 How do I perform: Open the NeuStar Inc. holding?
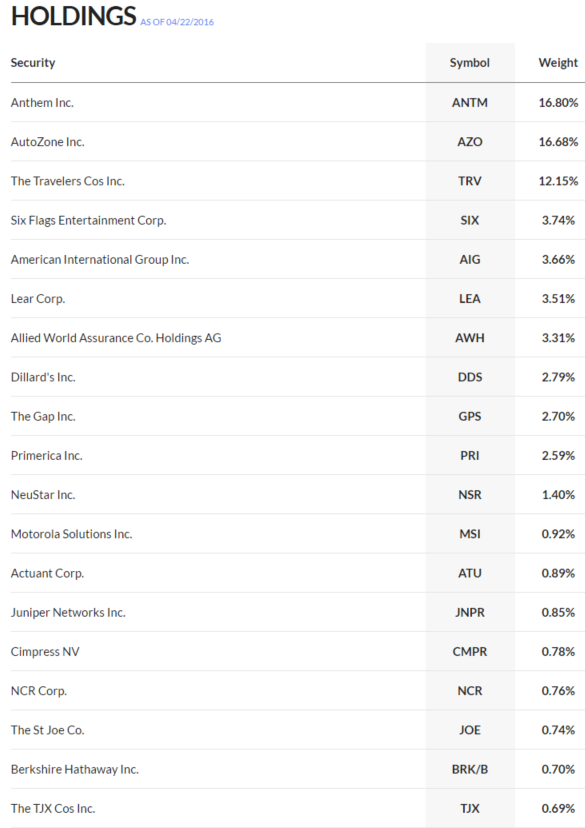[43, 495]
